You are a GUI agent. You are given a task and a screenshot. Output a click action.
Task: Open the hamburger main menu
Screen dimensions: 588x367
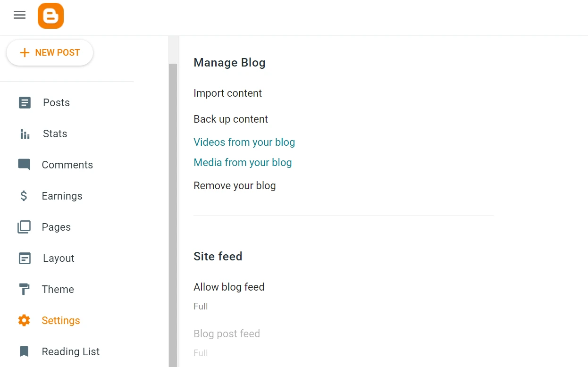click(x=19, y=15)
